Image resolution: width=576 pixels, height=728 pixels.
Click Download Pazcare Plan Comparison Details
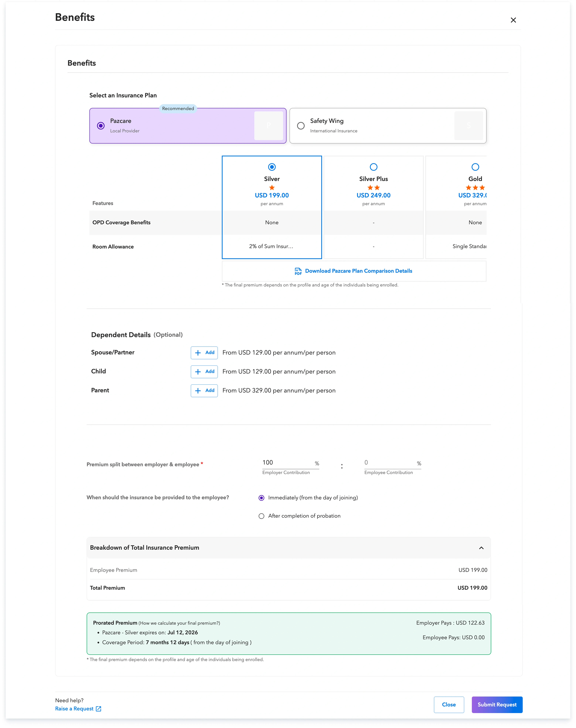(358, 271)
